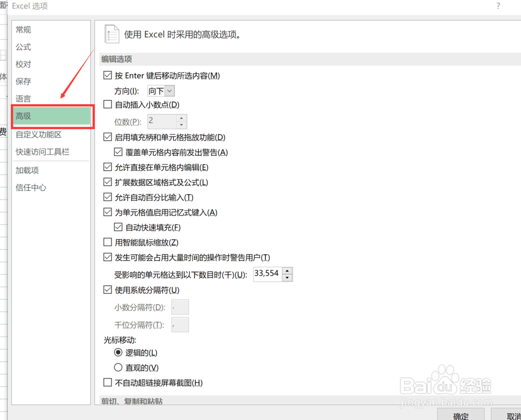Open the 方向 dropdown showing 向下
This screenshot has width=521, height=420.
point(161,91)
